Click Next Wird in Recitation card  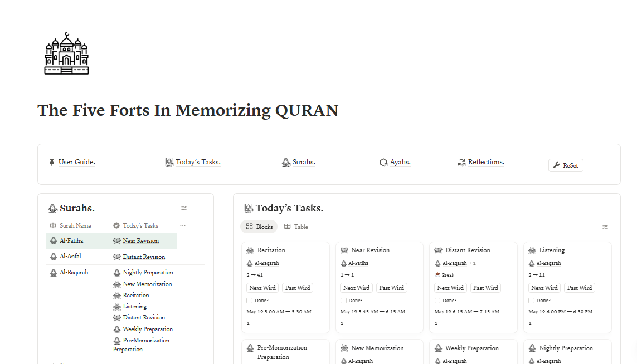coord(262,288)
